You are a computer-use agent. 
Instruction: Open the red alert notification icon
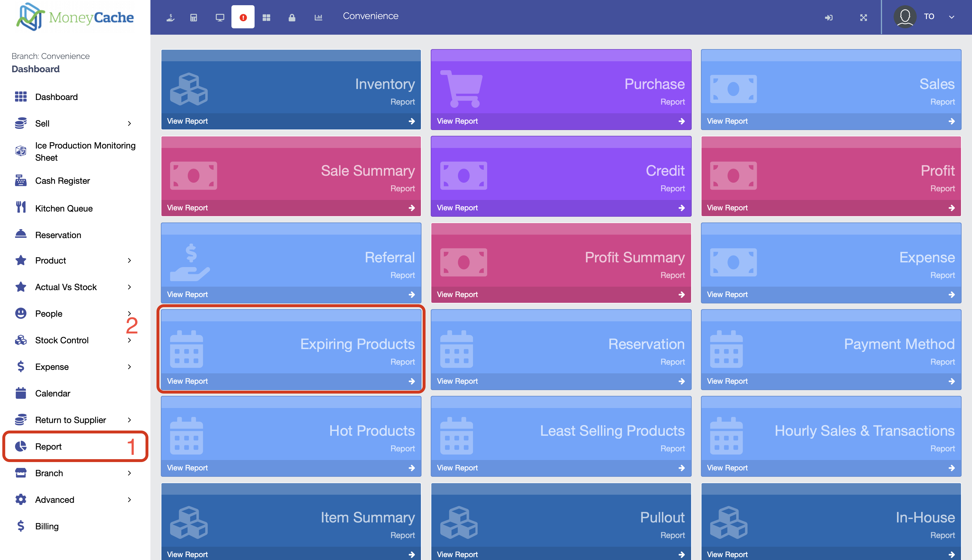coord(243,17)
